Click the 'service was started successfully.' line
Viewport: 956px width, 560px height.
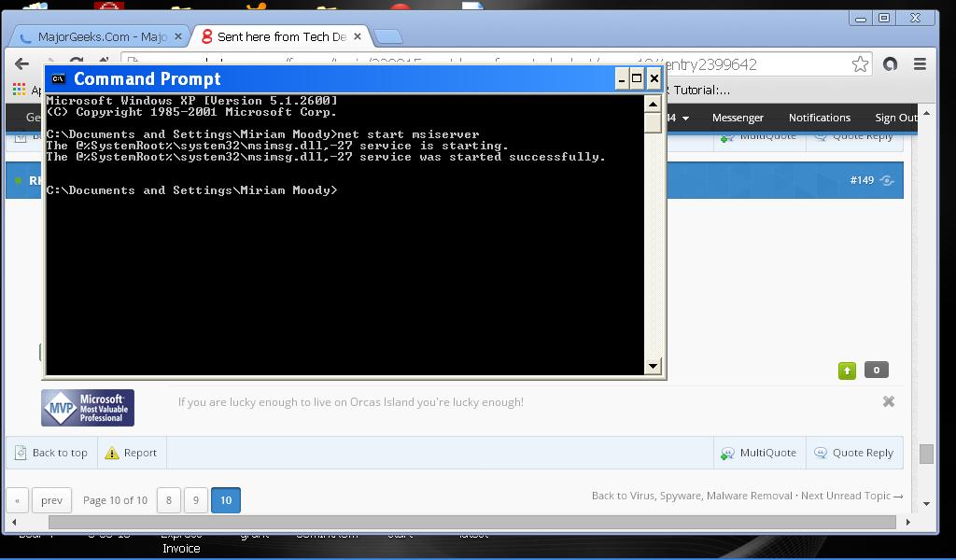coord(326,157)
